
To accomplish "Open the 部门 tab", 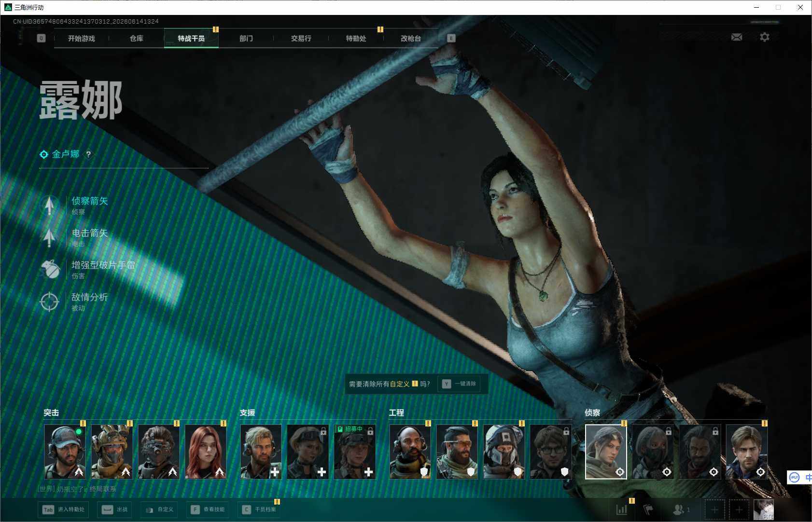I will click(x=246, y=38).
